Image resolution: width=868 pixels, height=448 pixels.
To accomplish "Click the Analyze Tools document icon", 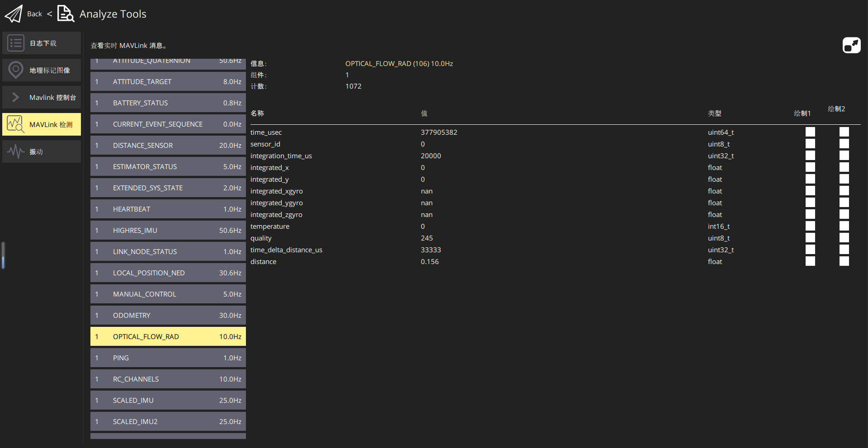I will pos(66,14).
